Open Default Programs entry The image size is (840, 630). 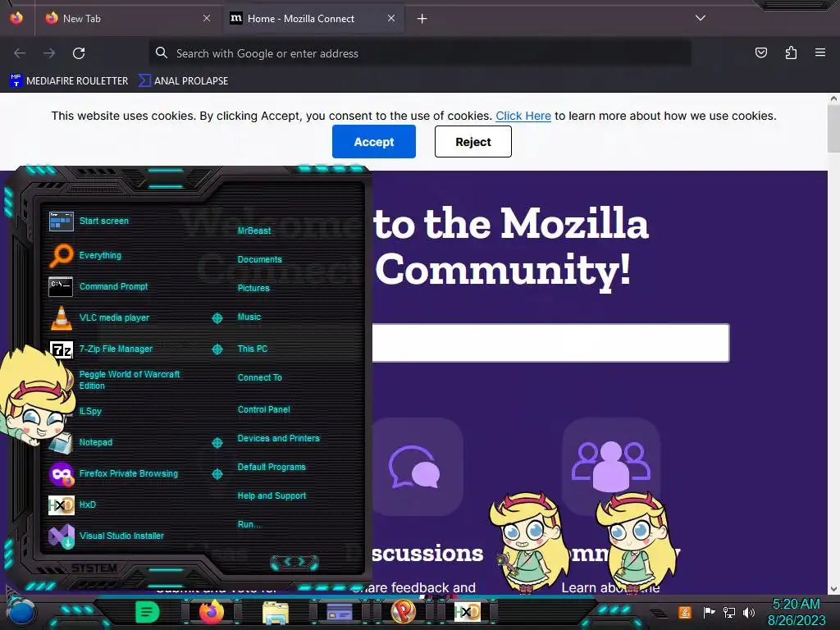point(272,467)
